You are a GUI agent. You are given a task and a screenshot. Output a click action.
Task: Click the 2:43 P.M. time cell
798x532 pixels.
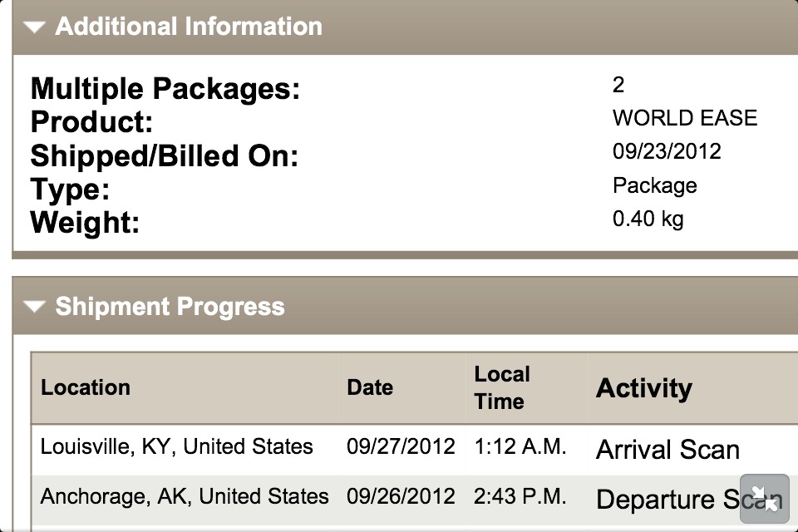click(520, 497)
